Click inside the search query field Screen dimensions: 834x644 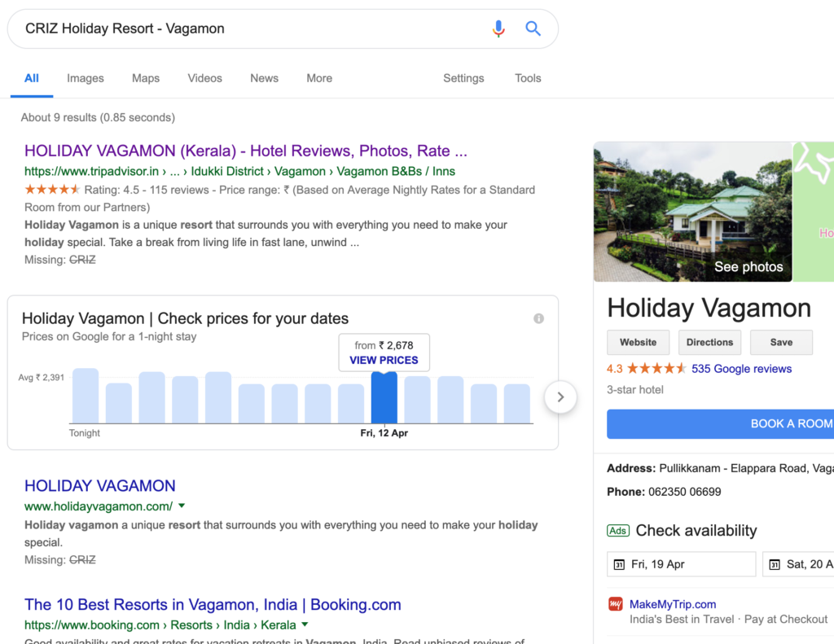[250, 28]
